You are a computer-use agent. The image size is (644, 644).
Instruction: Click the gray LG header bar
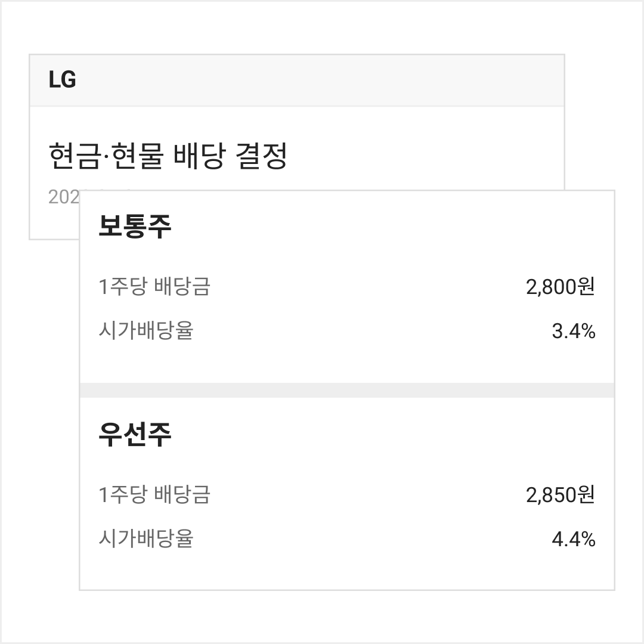pos(297,80)
